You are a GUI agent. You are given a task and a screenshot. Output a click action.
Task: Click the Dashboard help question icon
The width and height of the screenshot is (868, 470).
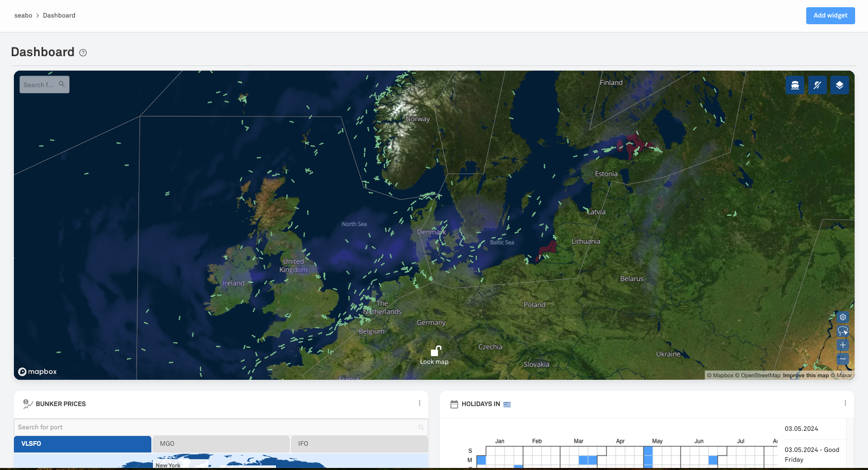(83, 53)
